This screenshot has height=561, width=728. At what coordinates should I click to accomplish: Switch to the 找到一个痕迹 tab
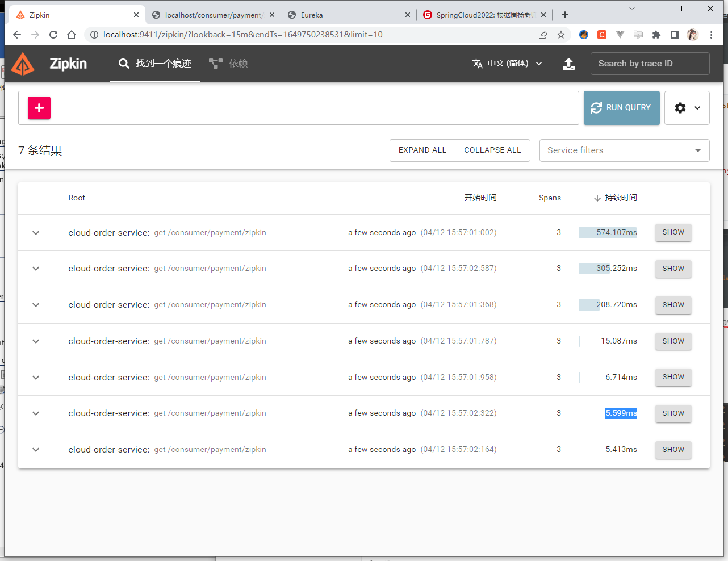pyautogui.click(x=154, y=64)
